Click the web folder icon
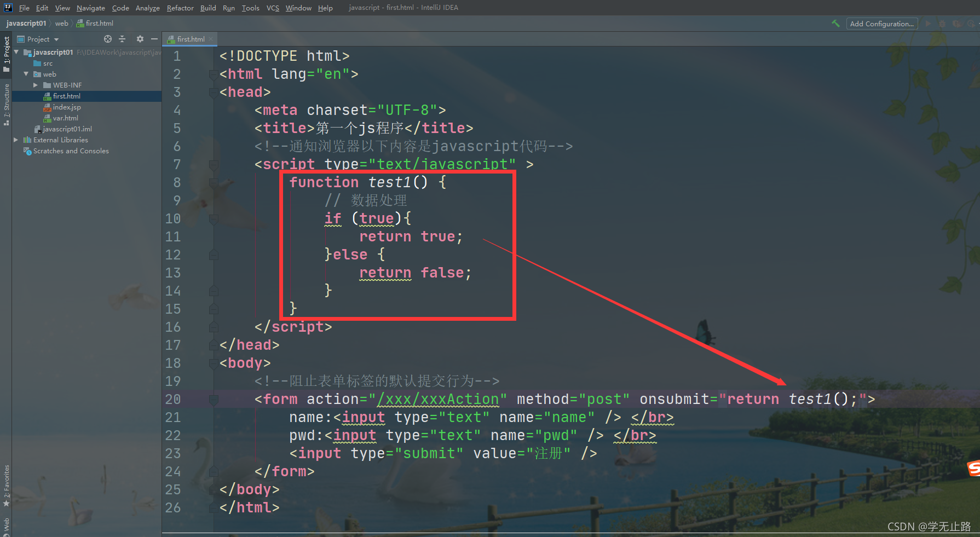Image resolution: width=980 pixels, height=537 pixels. coord(37,74)
